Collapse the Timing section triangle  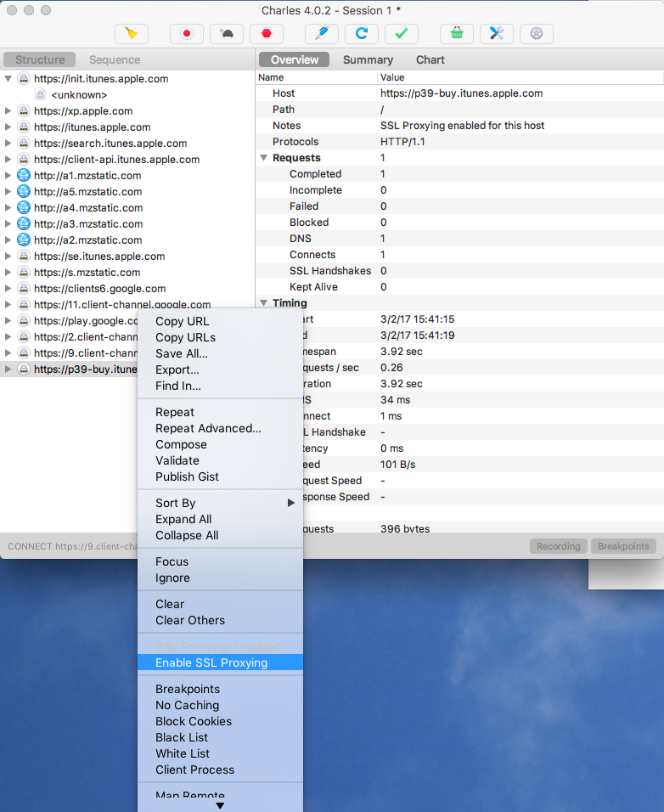point(264,303)
